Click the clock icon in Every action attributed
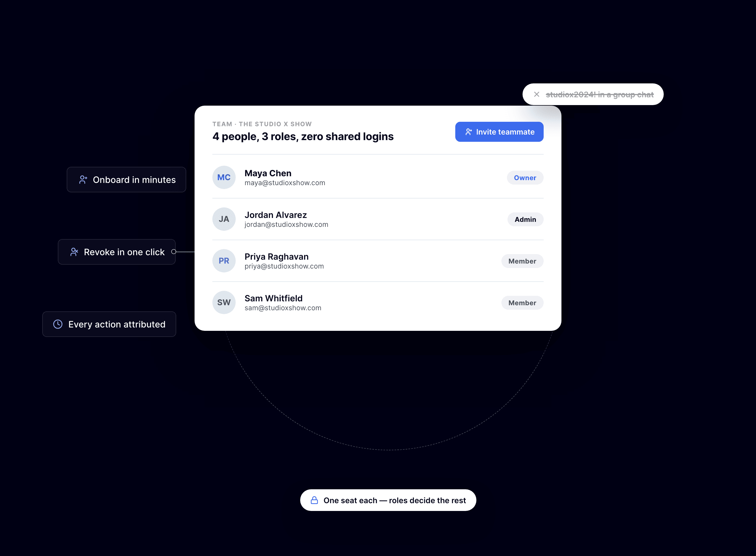The height and width of the screenshot is (556, 756). click(58, 324)
